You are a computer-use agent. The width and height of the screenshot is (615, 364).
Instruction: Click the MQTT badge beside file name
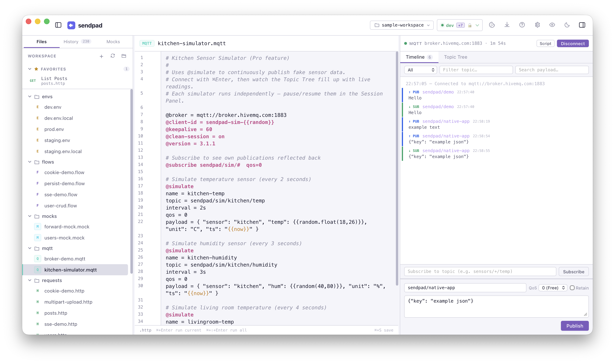click(x=147, y=43)
